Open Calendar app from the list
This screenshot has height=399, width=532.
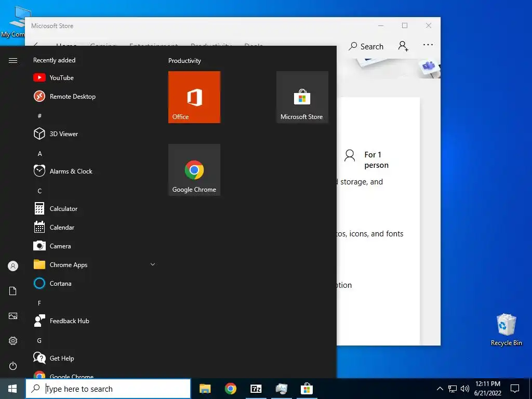point(94,228)
